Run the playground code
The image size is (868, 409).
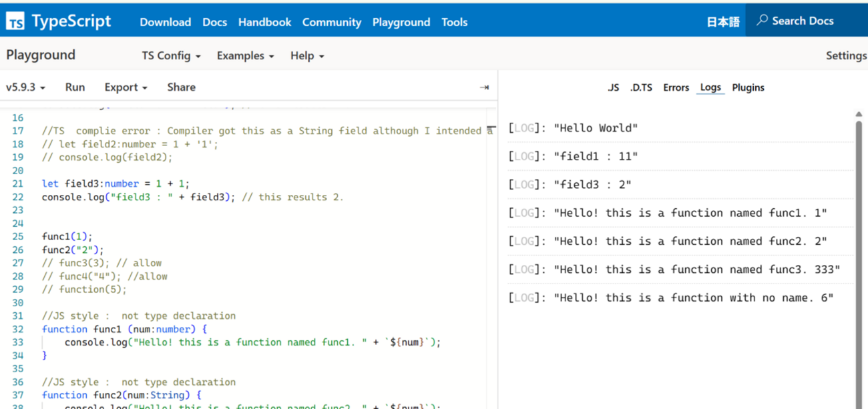click(75, 87)
